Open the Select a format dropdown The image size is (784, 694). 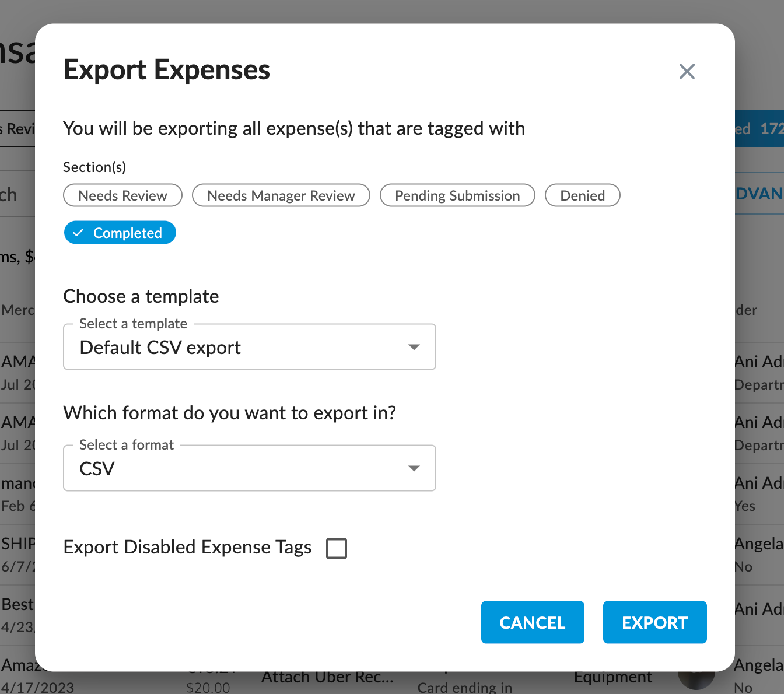tap(250, 468)
